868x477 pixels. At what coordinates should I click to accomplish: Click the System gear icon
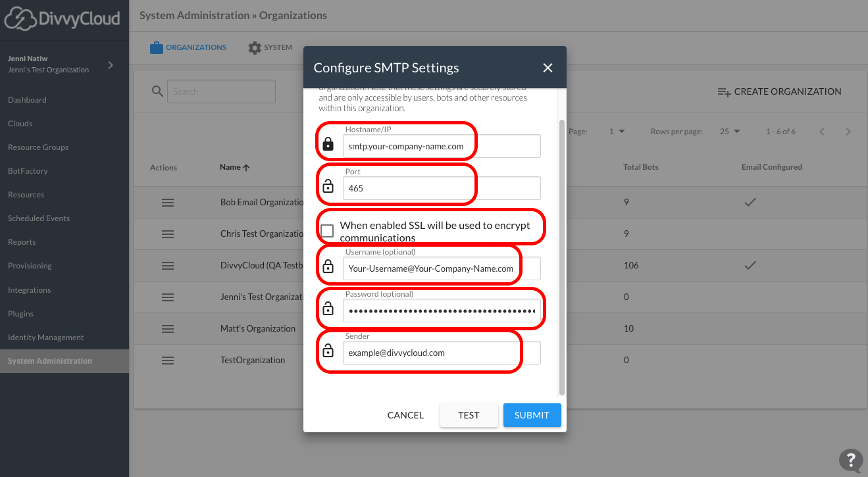[255, 48]
